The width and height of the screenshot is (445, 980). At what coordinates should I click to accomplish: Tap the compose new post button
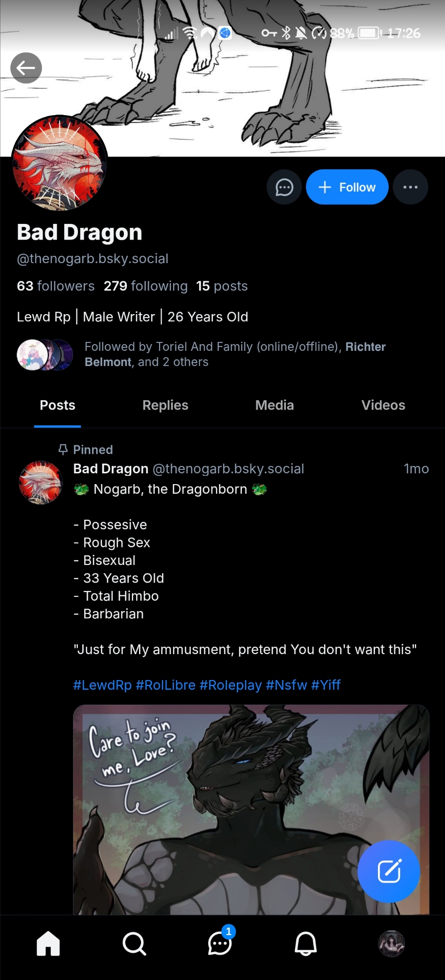coord(389,871)
